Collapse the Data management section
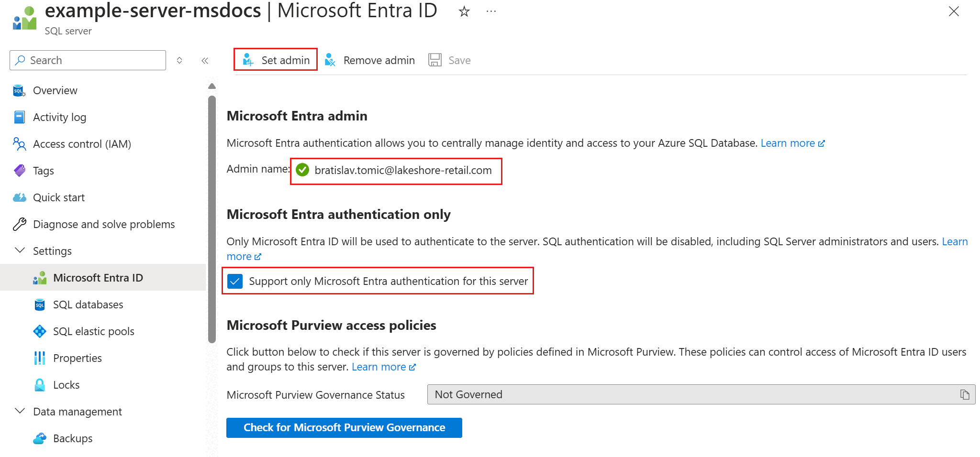The image size is (980, 457). (20, 411)
